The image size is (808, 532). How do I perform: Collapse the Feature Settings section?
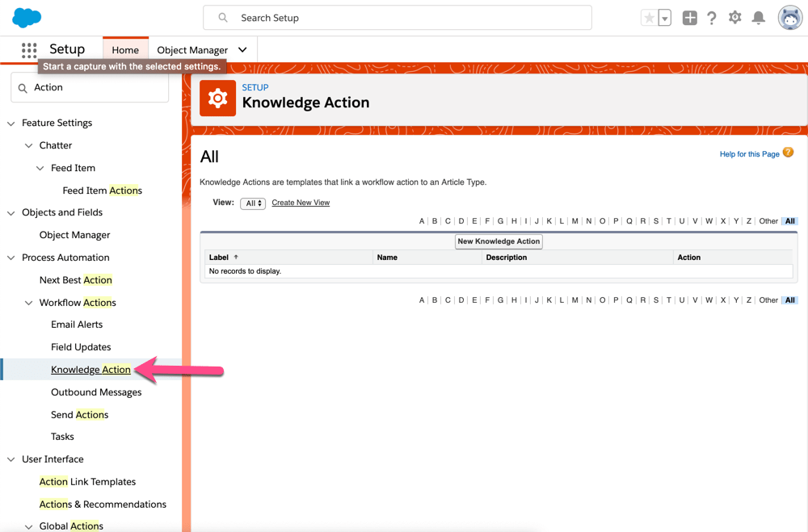click(x=11, y=123)
